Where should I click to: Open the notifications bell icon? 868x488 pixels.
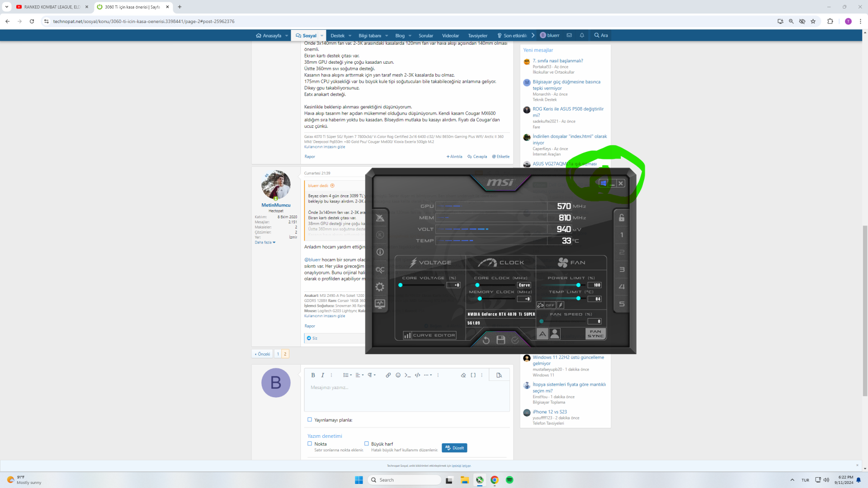click(582, 35)
